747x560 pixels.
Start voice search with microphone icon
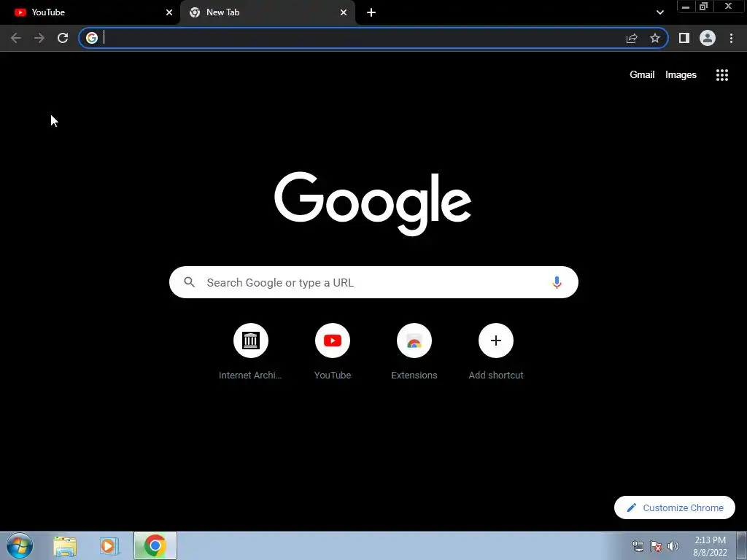(557, 282)
